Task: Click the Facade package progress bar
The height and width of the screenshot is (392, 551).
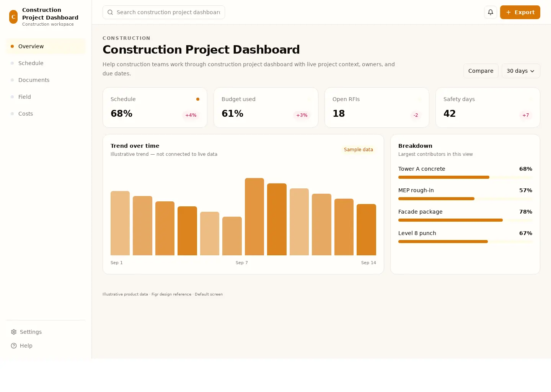Action: [x=465, y=220]
